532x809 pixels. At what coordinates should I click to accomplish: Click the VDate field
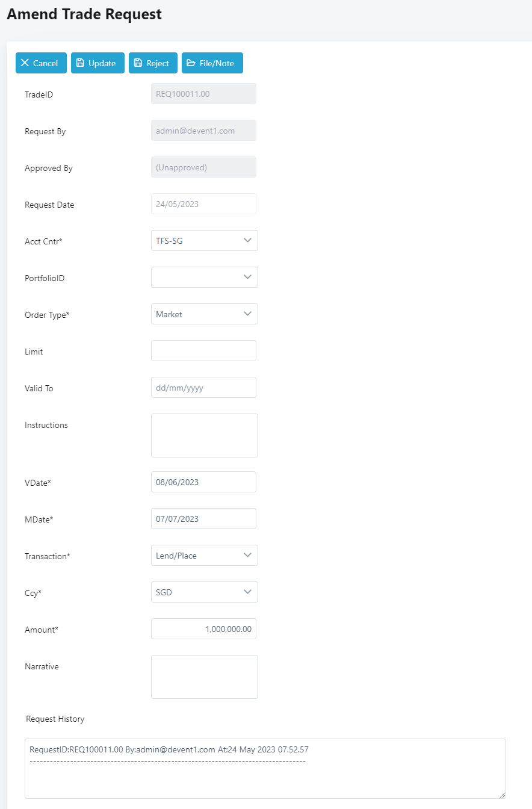(203, 482)
